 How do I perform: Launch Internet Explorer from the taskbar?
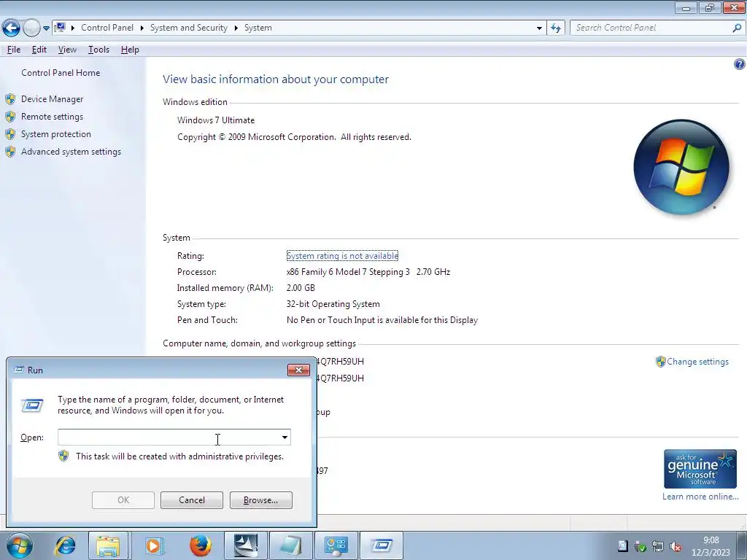65,545
